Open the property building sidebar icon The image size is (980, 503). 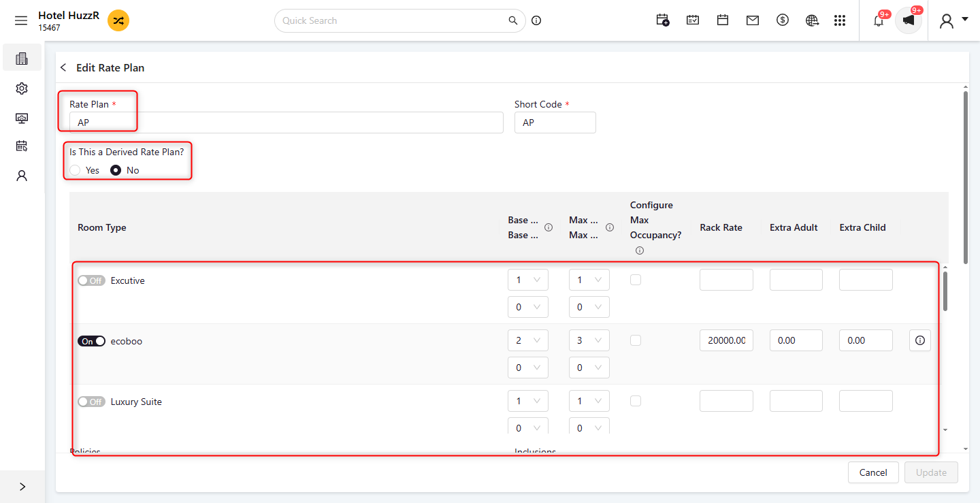pyautogui.click(x=22, y=59)
